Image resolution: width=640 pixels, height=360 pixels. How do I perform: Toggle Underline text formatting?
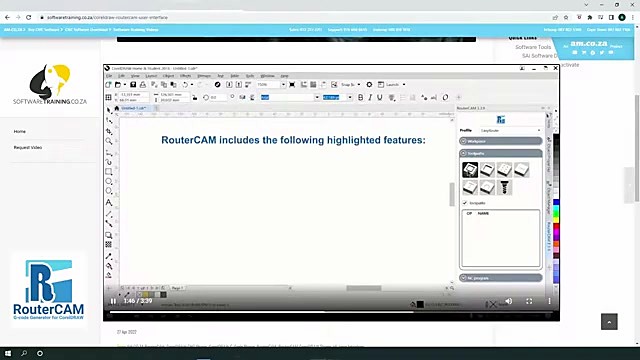380,97
